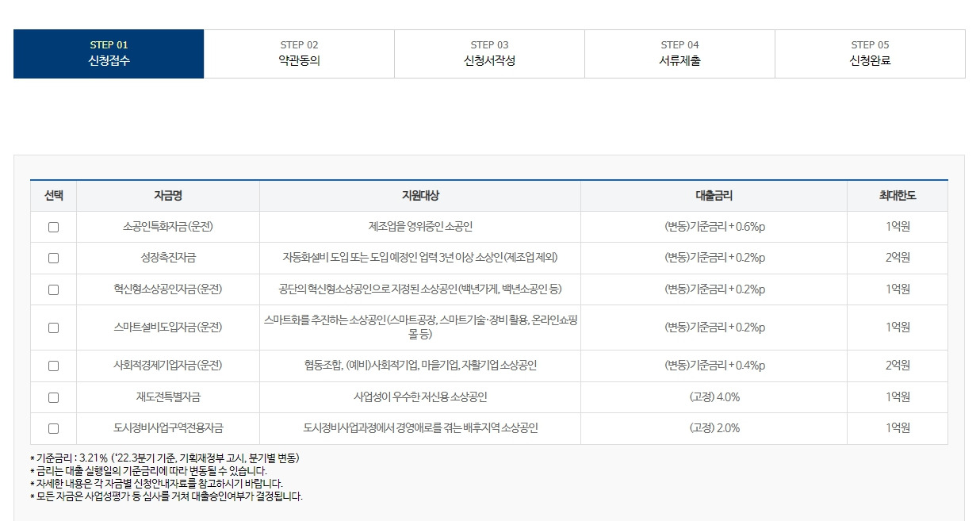Click the 재도전특별자금 fund name

(x=168, y=397)
